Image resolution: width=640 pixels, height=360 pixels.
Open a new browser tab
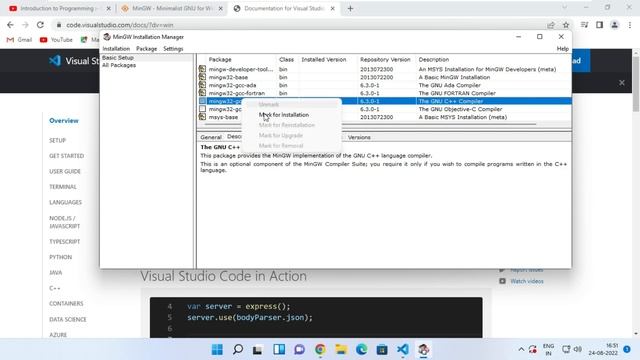tap(350, 8)
